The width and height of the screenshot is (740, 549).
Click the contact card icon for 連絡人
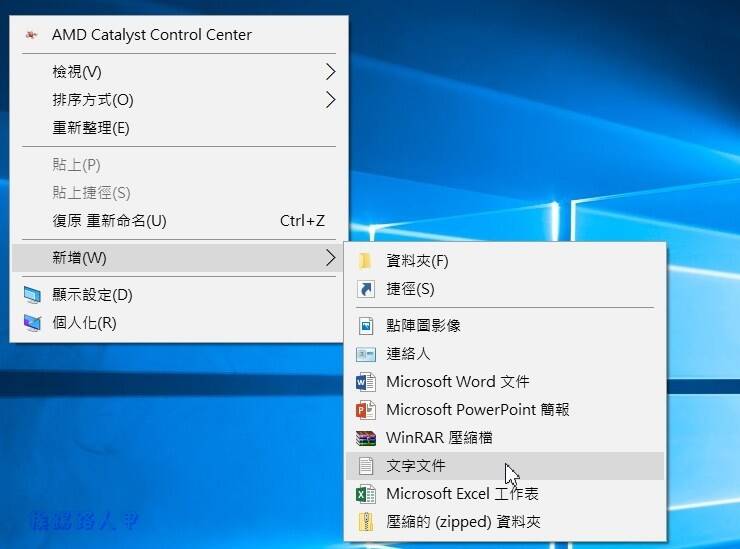click(x=366, y=354)
